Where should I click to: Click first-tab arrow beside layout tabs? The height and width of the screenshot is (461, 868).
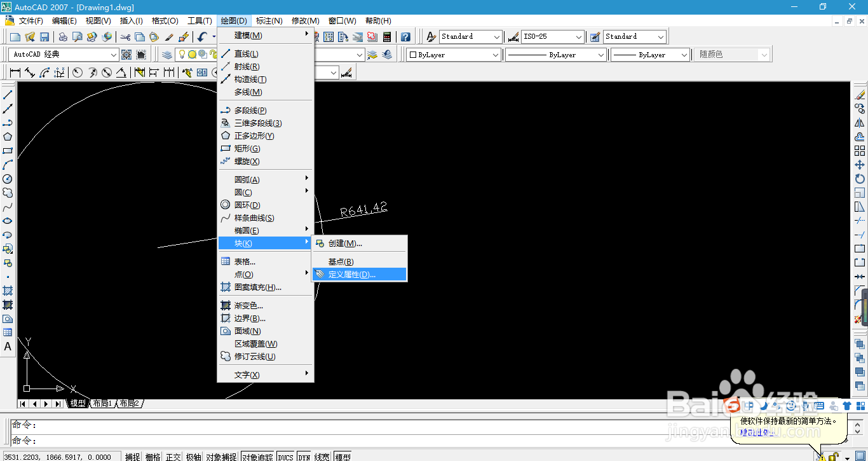(x=23, y=404)
